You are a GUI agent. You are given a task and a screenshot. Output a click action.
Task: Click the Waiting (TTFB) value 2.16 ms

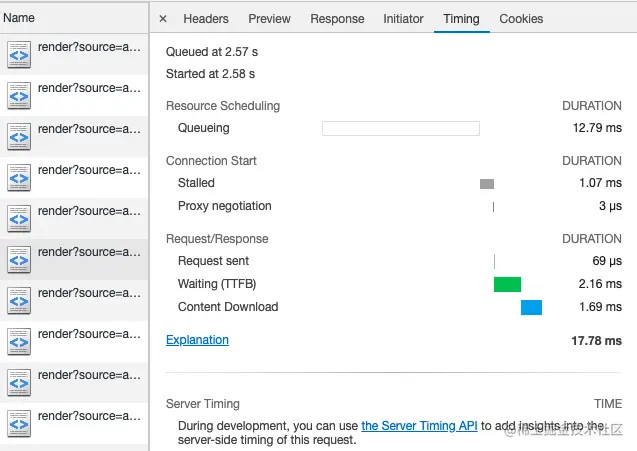point(600,284)
